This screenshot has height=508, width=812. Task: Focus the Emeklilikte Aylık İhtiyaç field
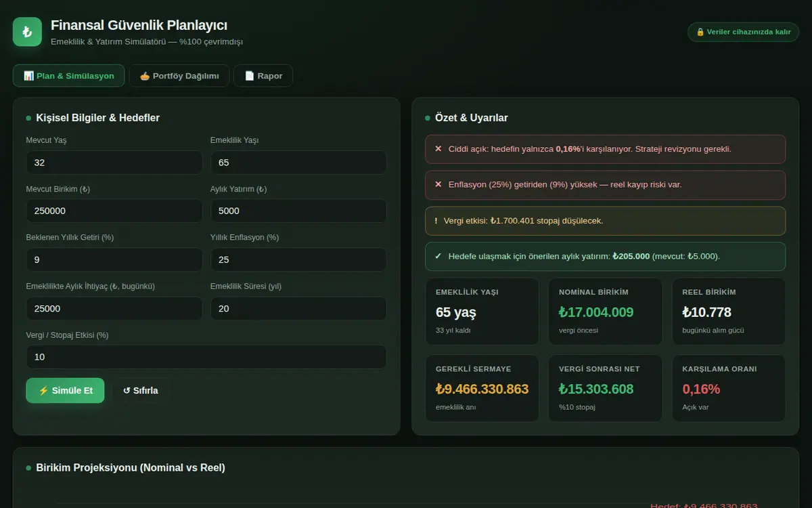coord(114,308)
